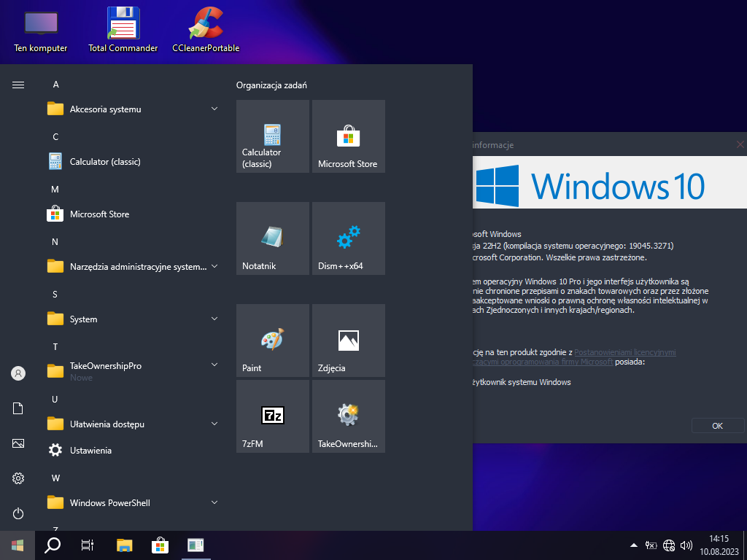
Task: Open Ustawienia from the app list
Action: [90, 451]
